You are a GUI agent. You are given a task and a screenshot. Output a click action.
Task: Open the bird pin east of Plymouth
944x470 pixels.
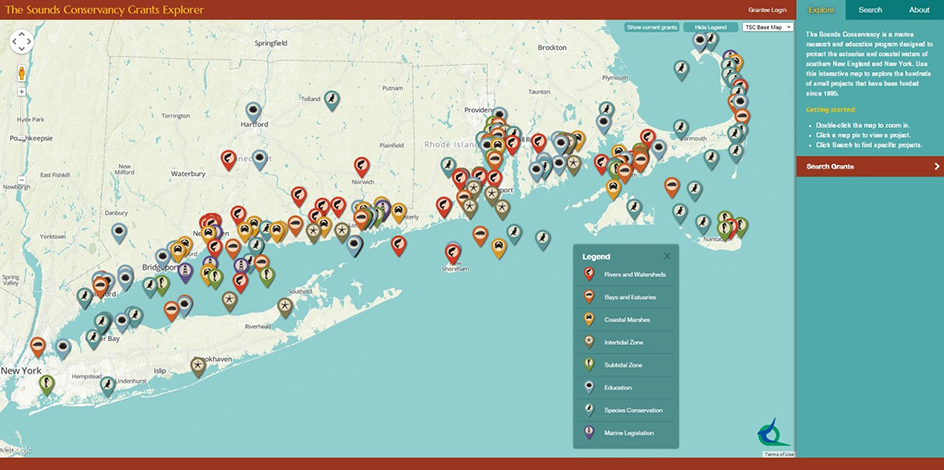click(682, 69)
